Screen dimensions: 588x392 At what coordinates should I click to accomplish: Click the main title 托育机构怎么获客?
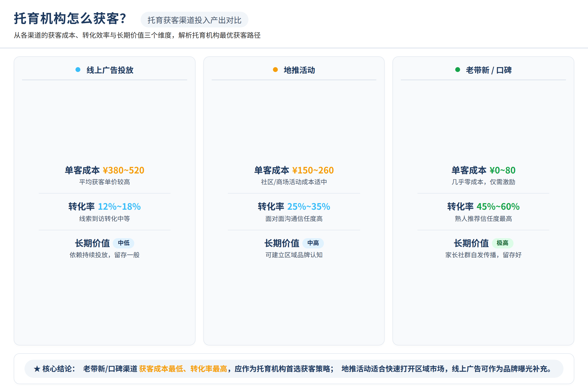[70, 19]
